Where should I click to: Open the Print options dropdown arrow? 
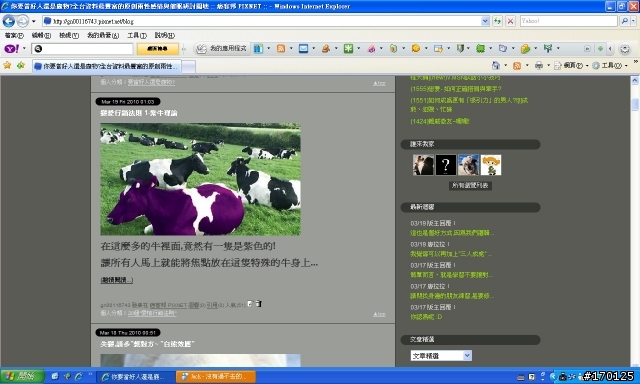click(548, 65)
